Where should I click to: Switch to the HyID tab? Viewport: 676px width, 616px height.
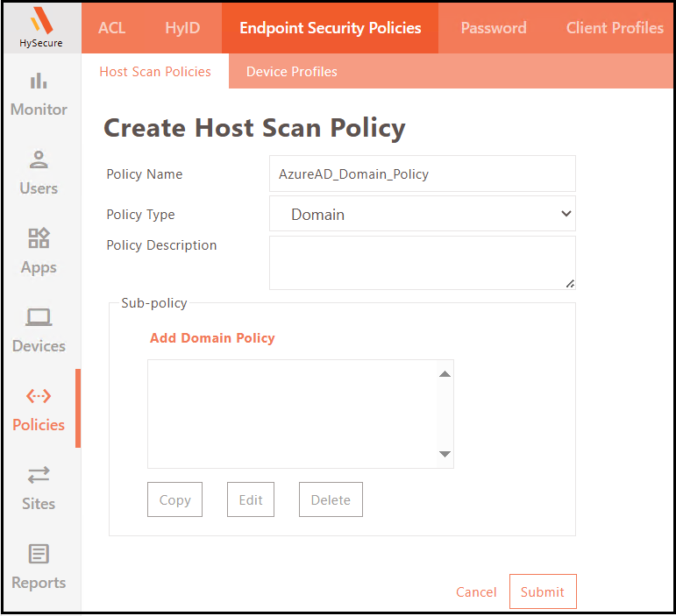coord(182,27)
